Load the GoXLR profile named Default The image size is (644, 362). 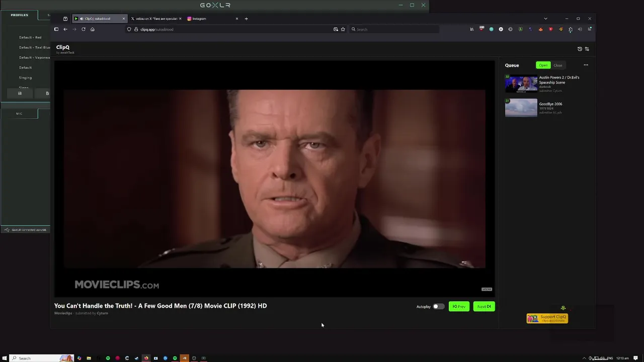coord(25,67)
